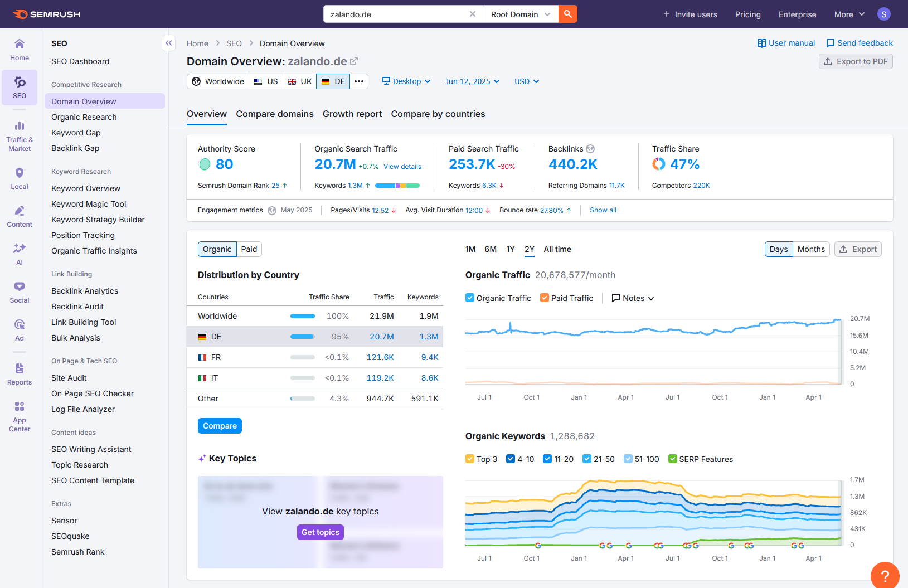Click Export to PDF button
908x588 pixels.
pos(856,61)
